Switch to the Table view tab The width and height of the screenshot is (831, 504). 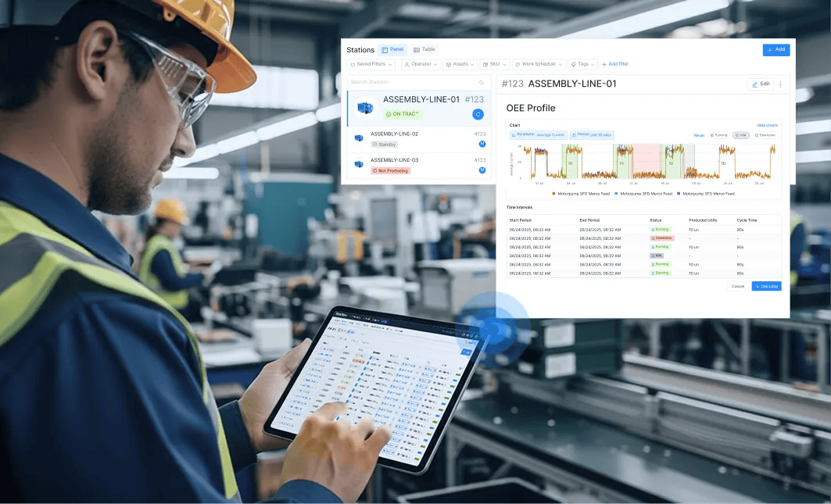424,49
